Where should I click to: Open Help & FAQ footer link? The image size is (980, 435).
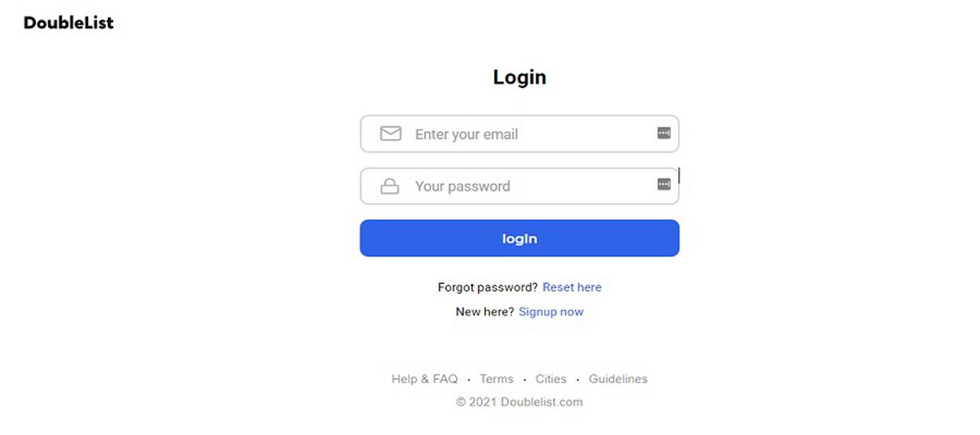click(x=425, y=379)
